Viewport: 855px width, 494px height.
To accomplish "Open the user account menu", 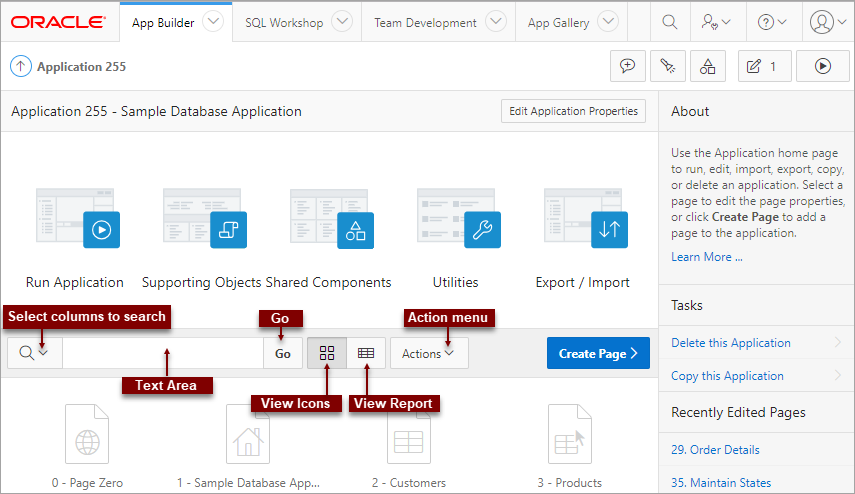I will tap(828, 22).
